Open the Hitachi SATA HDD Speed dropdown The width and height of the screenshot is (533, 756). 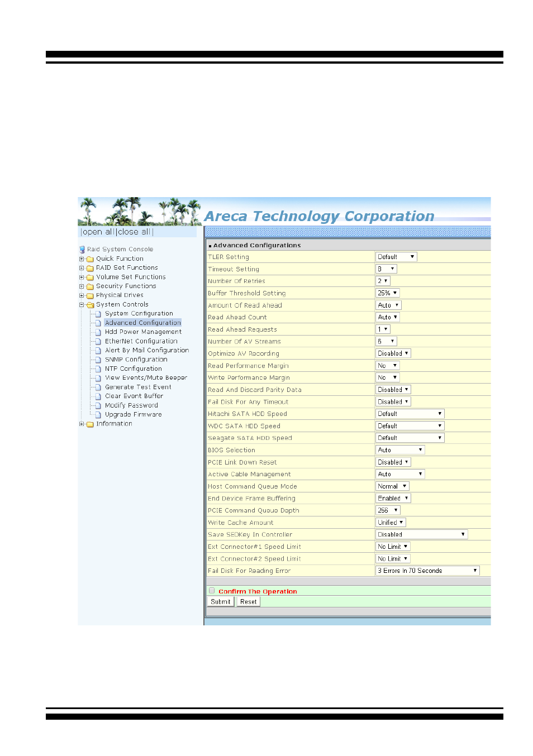click(x=410, y=414)
